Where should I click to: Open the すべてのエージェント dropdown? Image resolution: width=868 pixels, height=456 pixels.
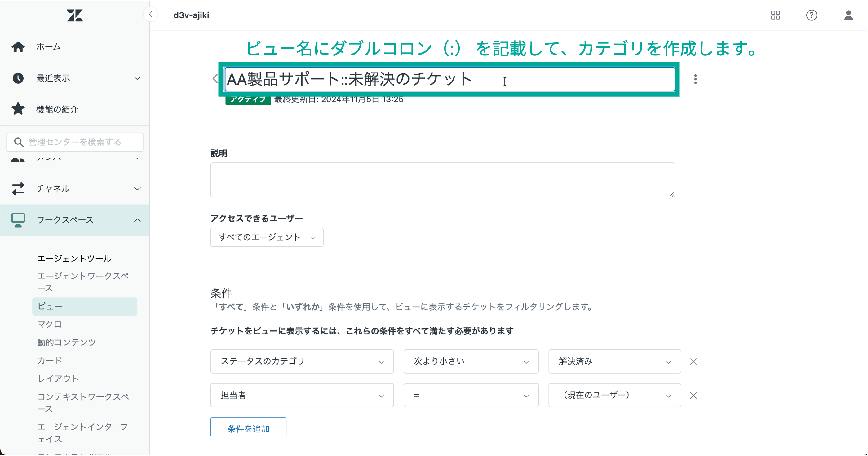coord(267,237)
